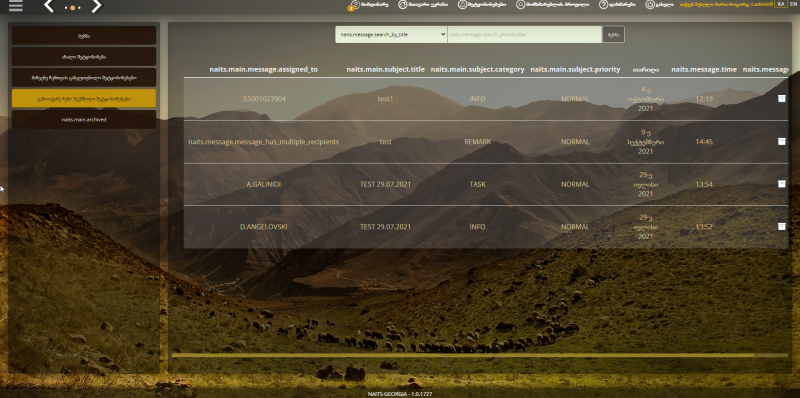Screen dimensions: 800x398
Task: Click the REMARK category cell
Action: [478, 141]
